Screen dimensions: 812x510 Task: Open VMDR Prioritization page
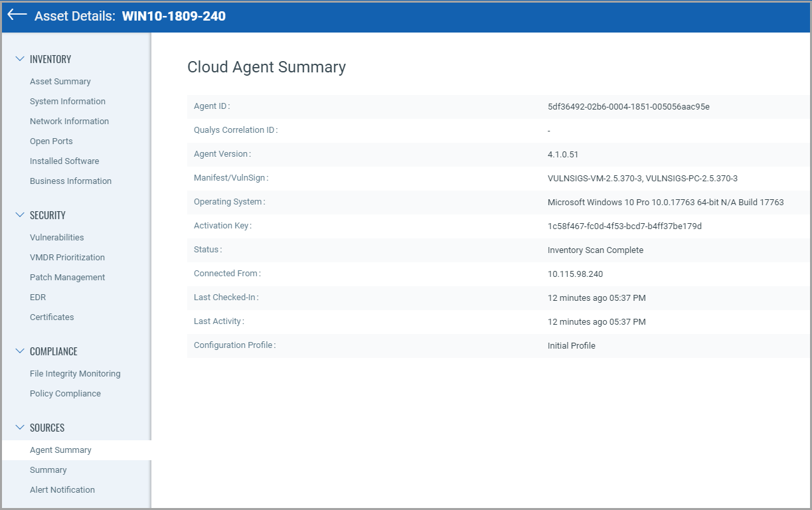(67, 258)
